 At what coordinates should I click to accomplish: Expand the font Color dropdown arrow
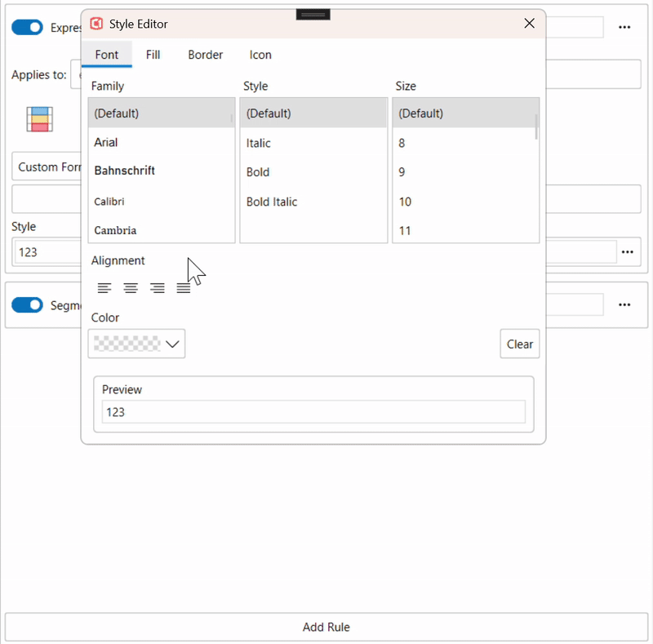(173, 344)
